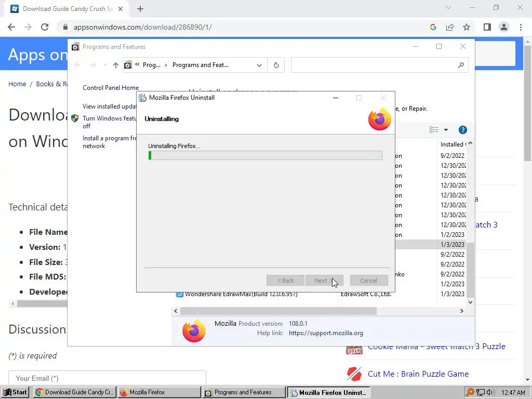
Task: Click webpage horizontal scrollbar left arrow
Action: point(12,303)
